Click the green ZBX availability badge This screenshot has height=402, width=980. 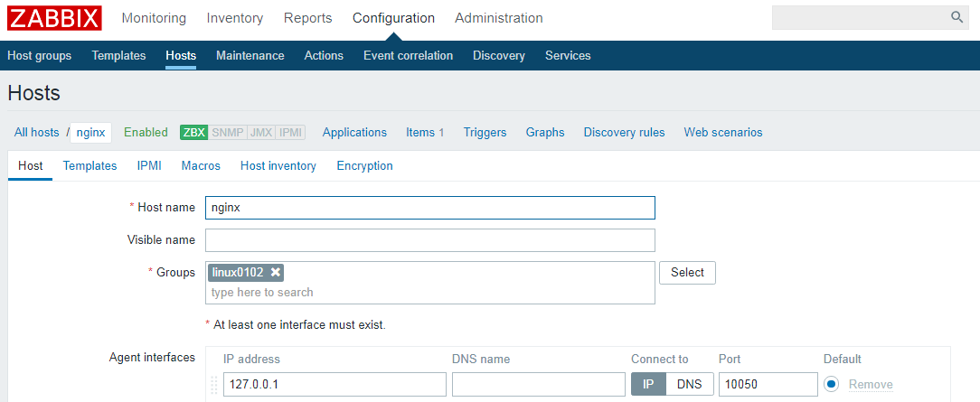[194, 133]
